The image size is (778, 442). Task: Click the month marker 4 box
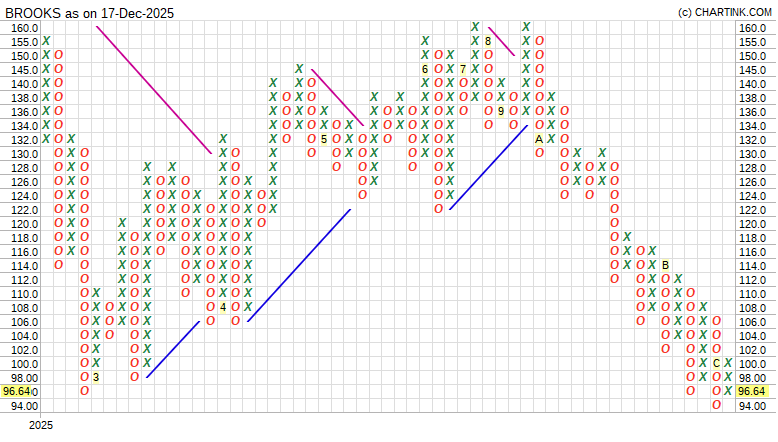[x=223, y=307]
